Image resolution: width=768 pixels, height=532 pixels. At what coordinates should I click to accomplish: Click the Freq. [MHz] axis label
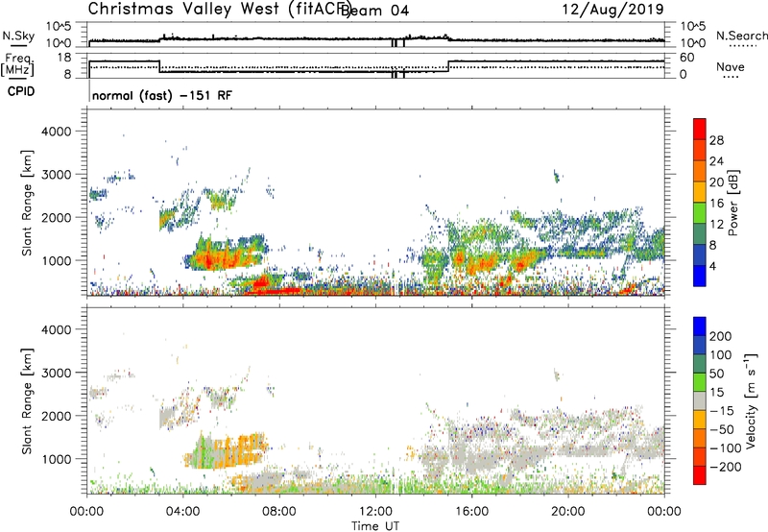tap(18, 64)
